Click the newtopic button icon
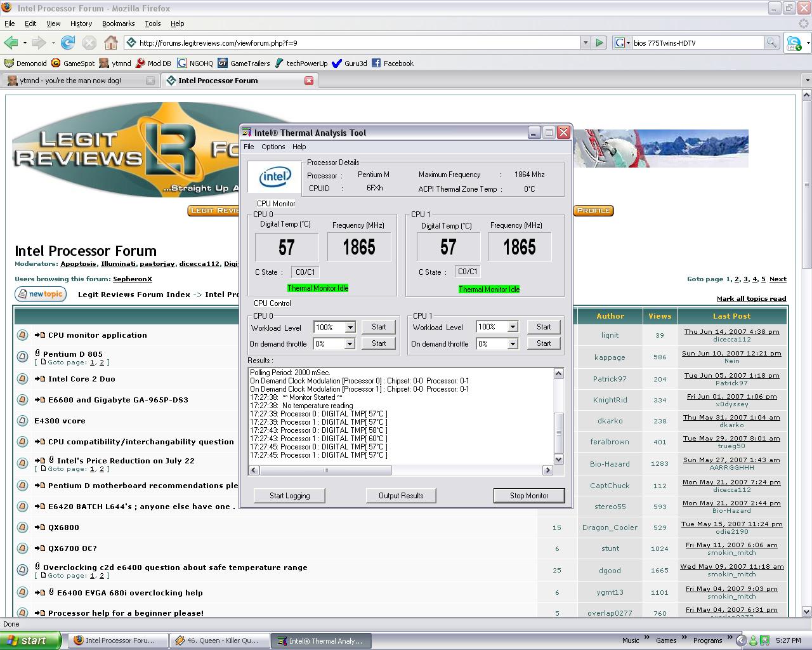812x650 pixels. pos(41,294)
